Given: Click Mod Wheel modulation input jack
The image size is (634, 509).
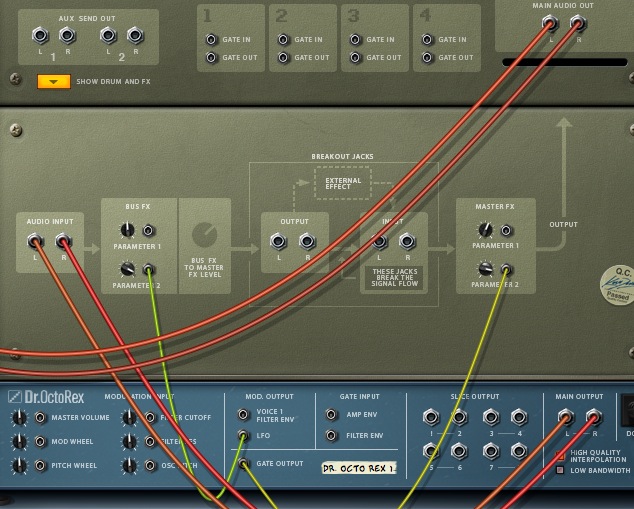Looking at the screenshot, I should click(x=40, y=441).
